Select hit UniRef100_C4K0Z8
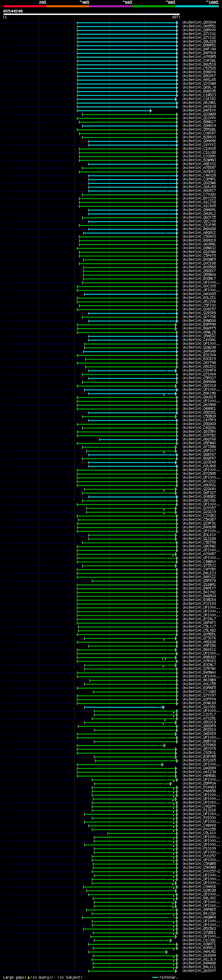The width and height of the screenshot is (222, 980). [199, 175]
